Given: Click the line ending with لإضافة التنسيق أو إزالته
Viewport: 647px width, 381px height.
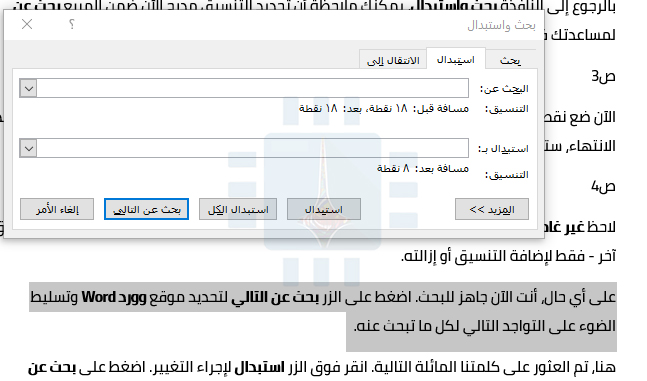Looking at the screenshot, I should [508, 256].
